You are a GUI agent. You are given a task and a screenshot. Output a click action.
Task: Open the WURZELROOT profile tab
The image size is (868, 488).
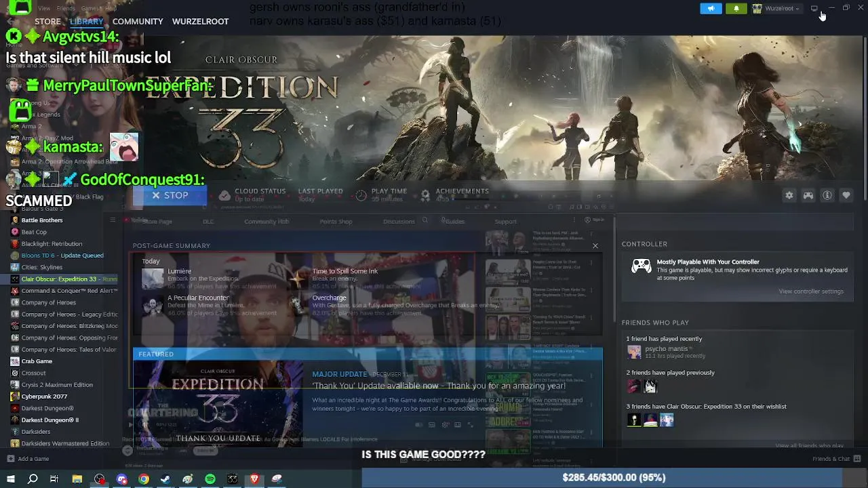pos(200,22)
